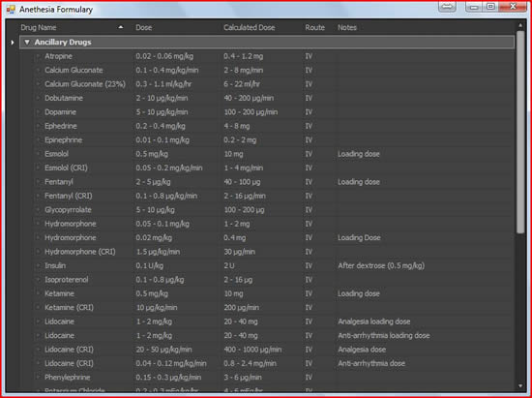Click the vertical scrollbar thumb
Screen dimensions: 532x398
click(x=520, y=133)
